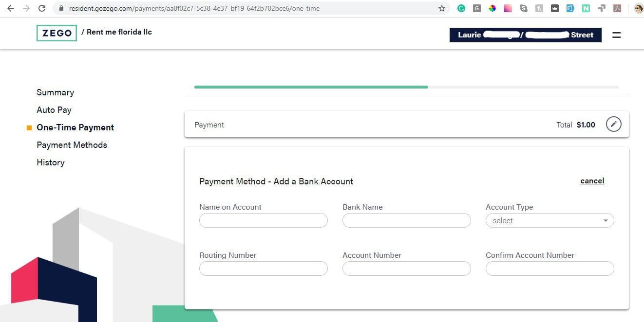This screenshot has width=644, height=322.
Task: Focus the Name on Account field
Action: (x=264, y=220)
